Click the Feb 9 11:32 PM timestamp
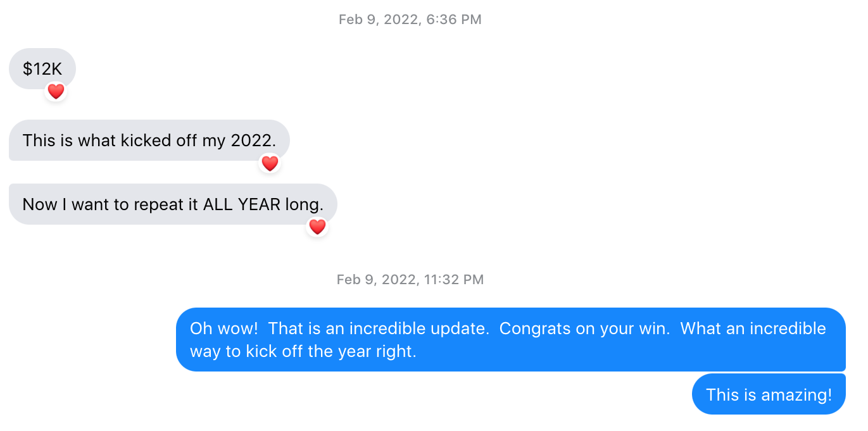The image size is (868, 431). point(409,279)
